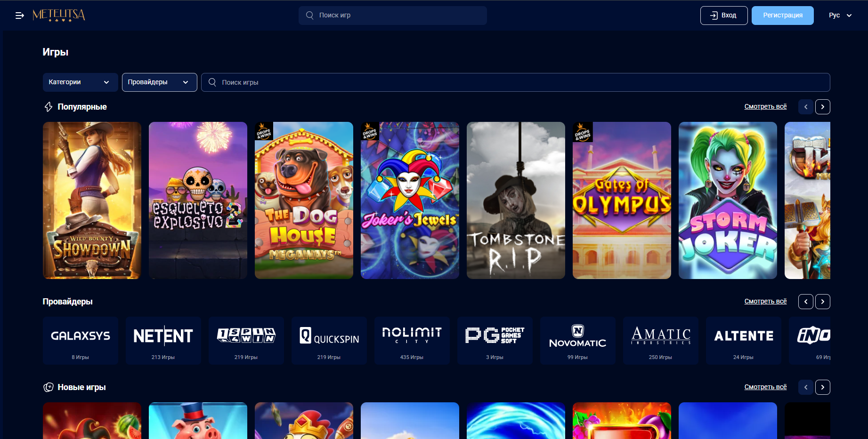Image resolution: width=868 pixels, height=439 pixels.
Task: Open the Quickspin provider
Action: click(x=329, y=341)
